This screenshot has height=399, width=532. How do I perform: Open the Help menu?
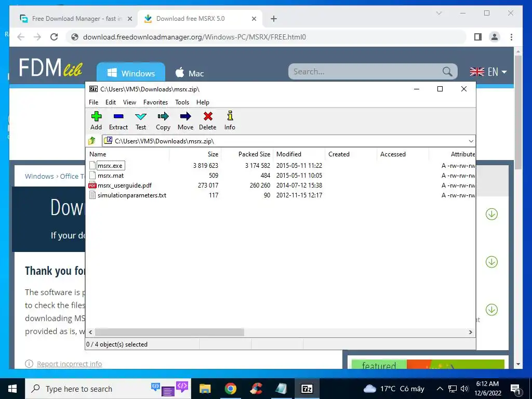coord(203,102)
